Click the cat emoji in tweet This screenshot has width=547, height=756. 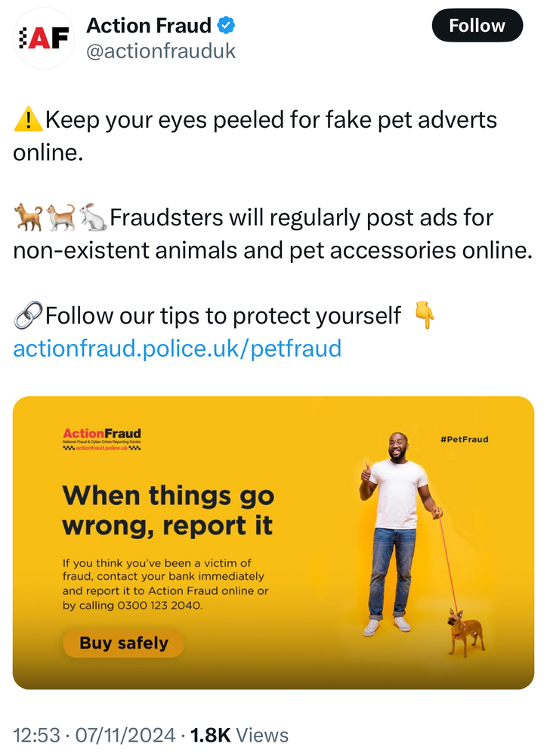coord(60,218)
